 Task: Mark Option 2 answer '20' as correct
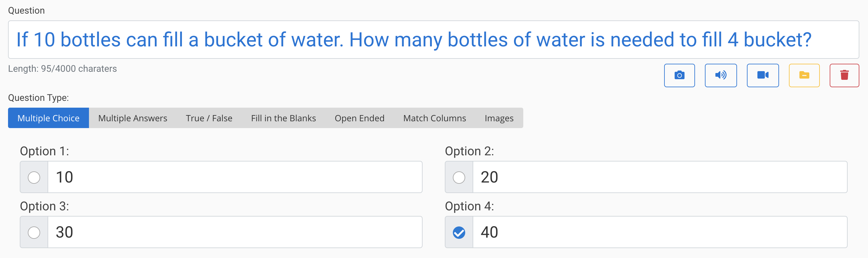[x=458, y=177]
